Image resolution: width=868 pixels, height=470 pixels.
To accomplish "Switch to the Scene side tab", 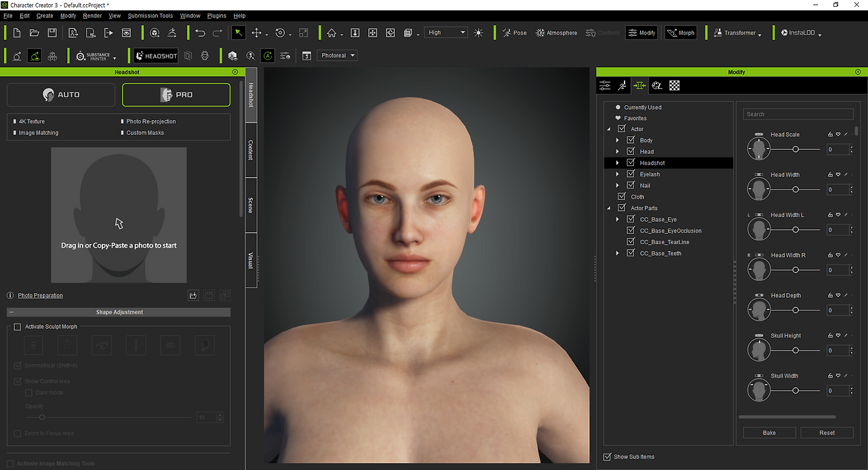I will coord(251,205).
